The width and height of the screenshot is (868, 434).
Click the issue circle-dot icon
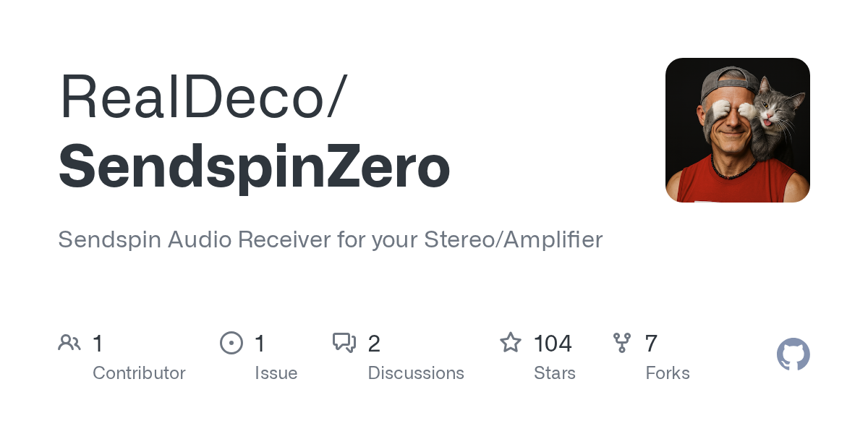(x=231, y=343)
